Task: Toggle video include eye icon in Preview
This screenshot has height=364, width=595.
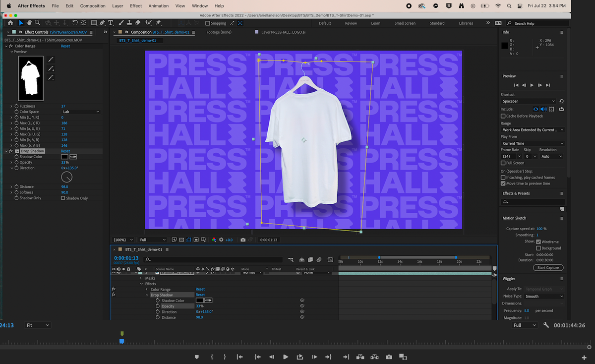Action: tap(535, 109)
